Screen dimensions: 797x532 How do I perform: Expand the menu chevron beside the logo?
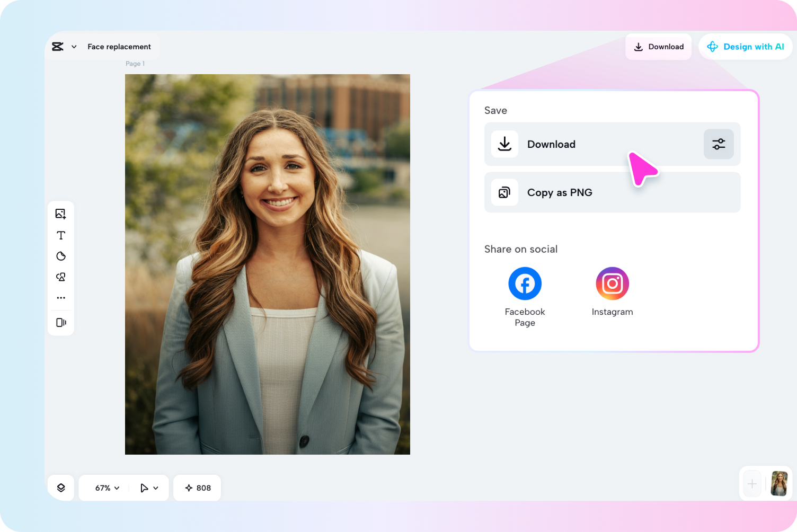pos(74,47)
